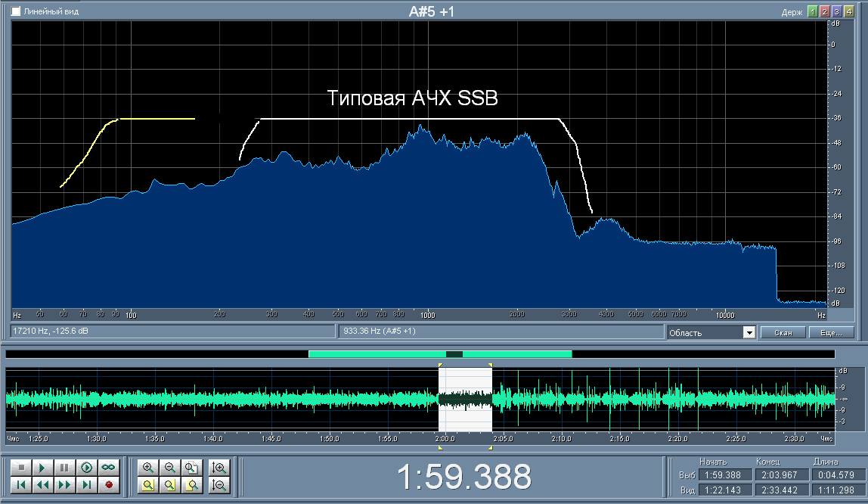868x504 pixels.
Task: Zoom out horizontally on the waveform
Action: [x=170, y=468]
